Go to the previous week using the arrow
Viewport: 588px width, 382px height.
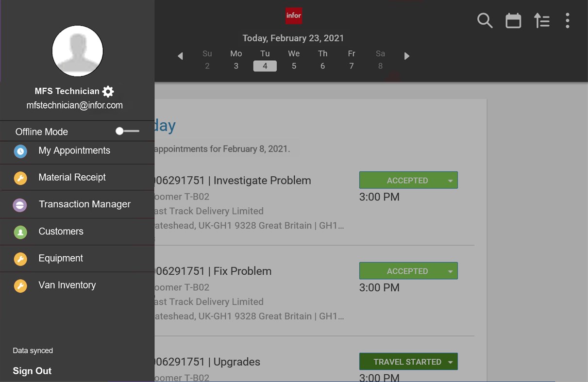(x=180, y=56)
